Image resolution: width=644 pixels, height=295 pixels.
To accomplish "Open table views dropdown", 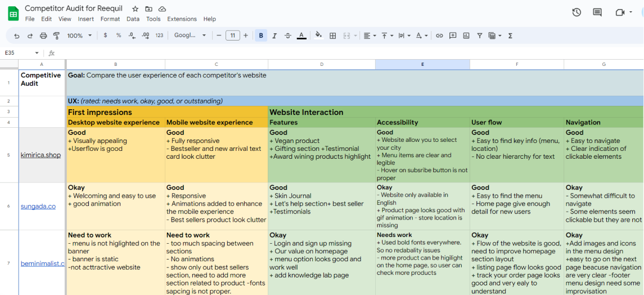I will (x=495, y=35).
